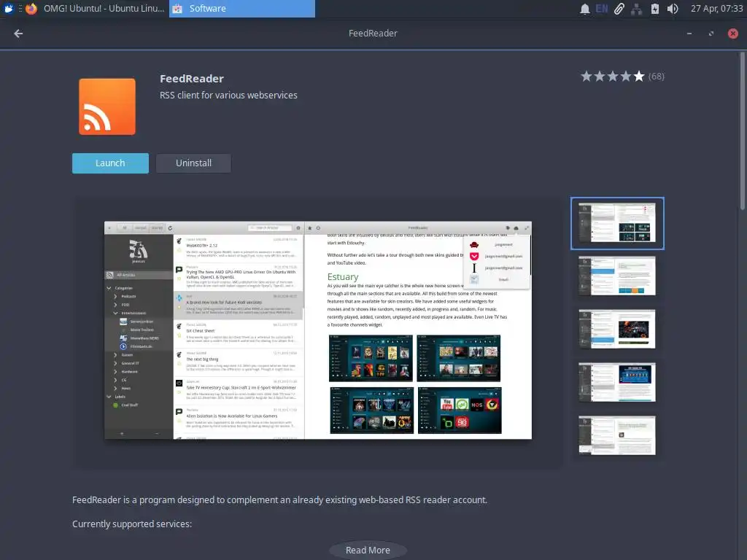Select the first screenshot thumbnail

click(617, 223)
